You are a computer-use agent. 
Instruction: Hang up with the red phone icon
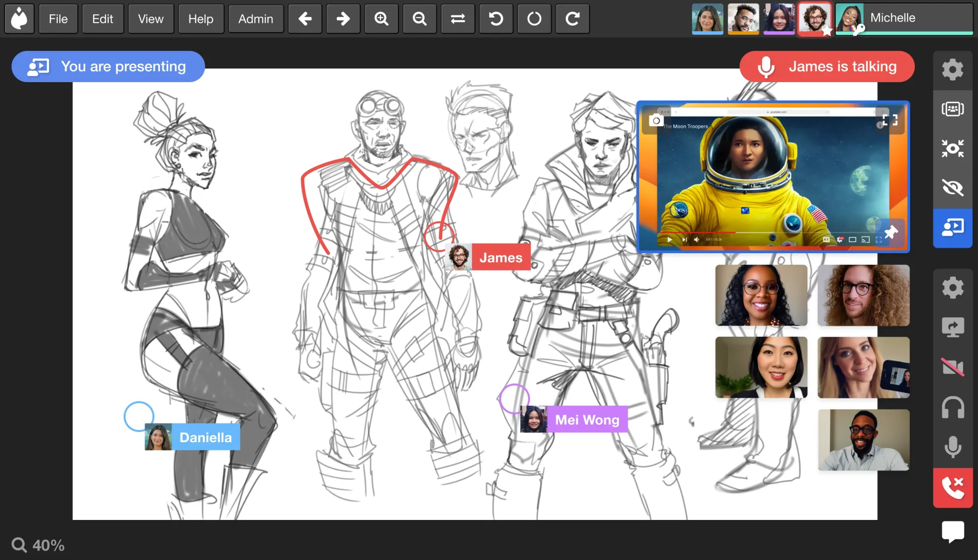click(953, 488)
